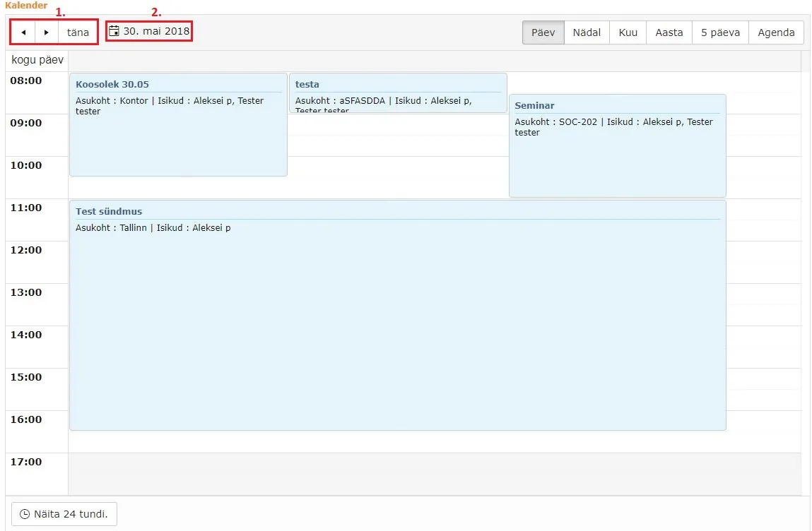Open the Test sündmus event

pos(398,315)
